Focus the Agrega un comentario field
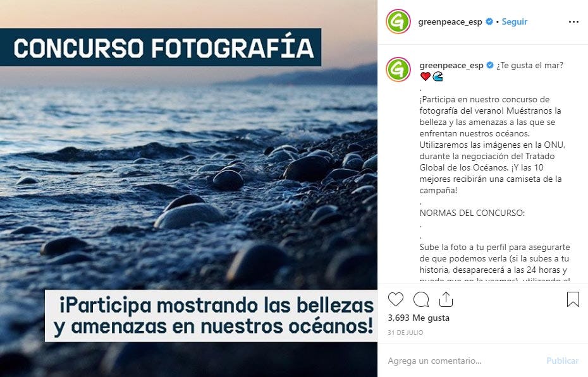The width and height of the screenshot is (588, 377). [x=464, y=361]
